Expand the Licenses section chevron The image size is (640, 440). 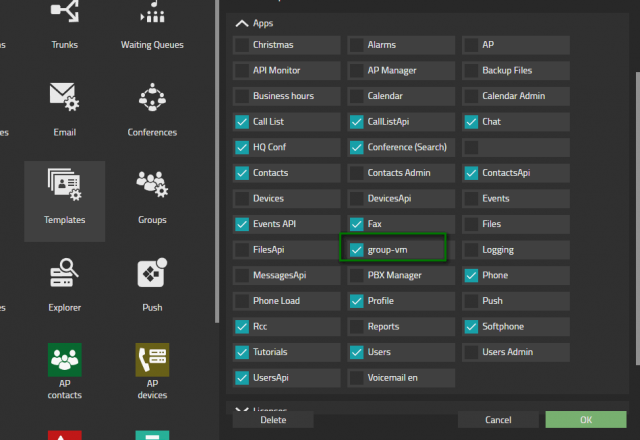tap(242, 409)
